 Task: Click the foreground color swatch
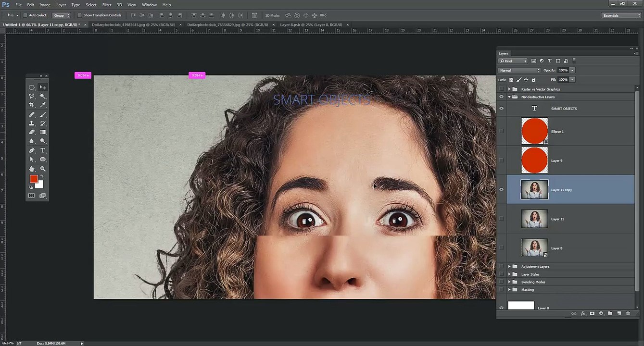tap(34, 179)
